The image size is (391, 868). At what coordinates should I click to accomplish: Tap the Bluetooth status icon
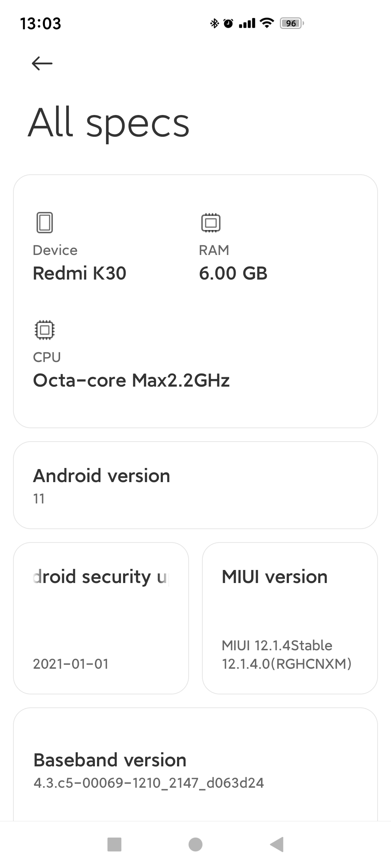point(214,24)
